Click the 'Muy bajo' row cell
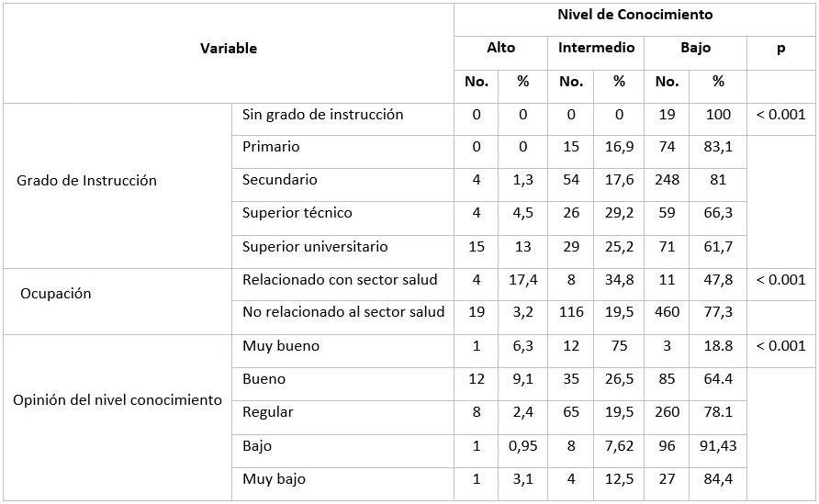Image resolution: width=819 pixels, height=504 pixels. click(274, 479)
